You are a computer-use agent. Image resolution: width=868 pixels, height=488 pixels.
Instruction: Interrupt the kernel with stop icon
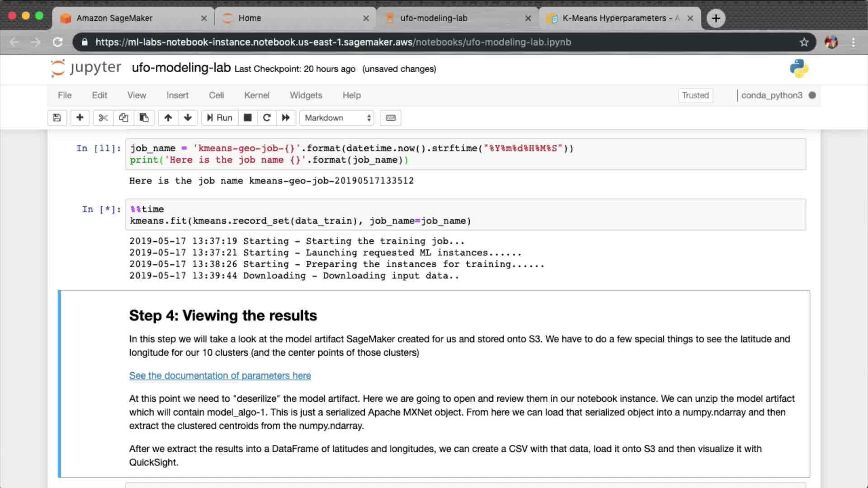tap(248, 118)
